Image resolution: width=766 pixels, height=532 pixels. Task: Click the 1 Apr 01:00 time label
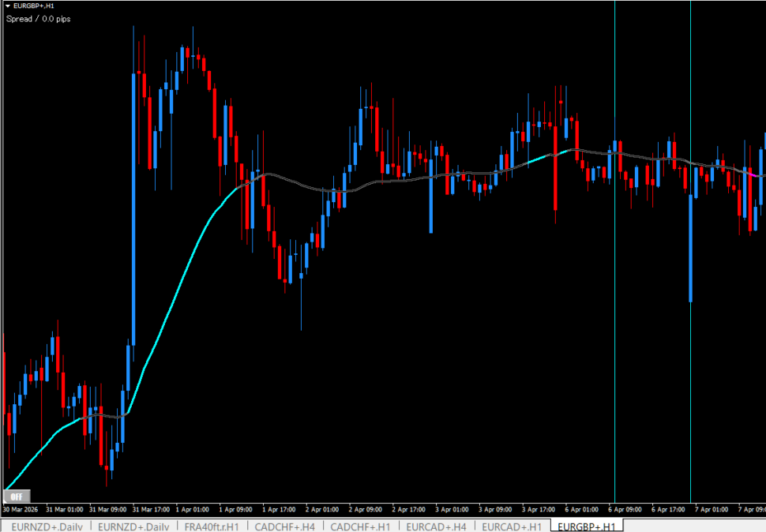[x=192, y=509]
